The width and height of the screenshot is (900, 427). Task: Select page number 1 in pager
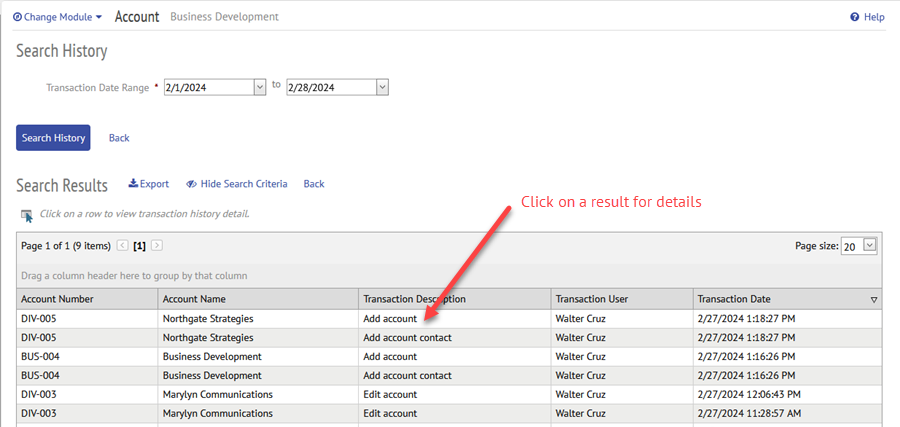point(139,246)
